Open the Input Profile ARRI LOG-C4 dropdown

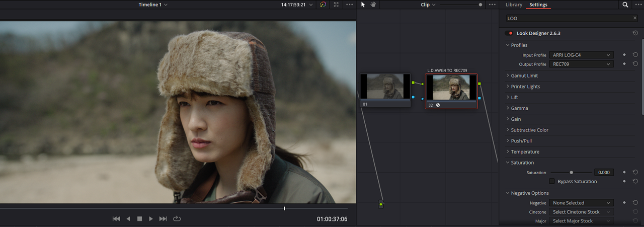tap(581, 55)
